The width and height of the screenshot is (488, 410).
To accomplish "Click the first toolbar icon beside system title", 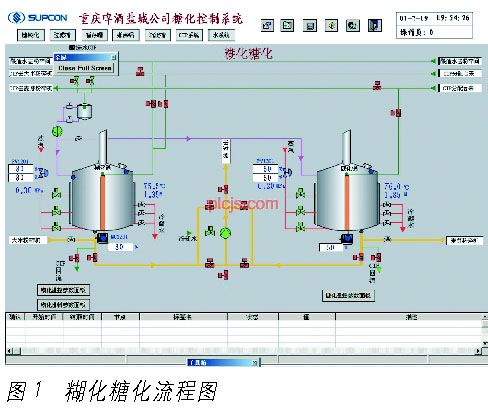I will click(x=267, y=25).
